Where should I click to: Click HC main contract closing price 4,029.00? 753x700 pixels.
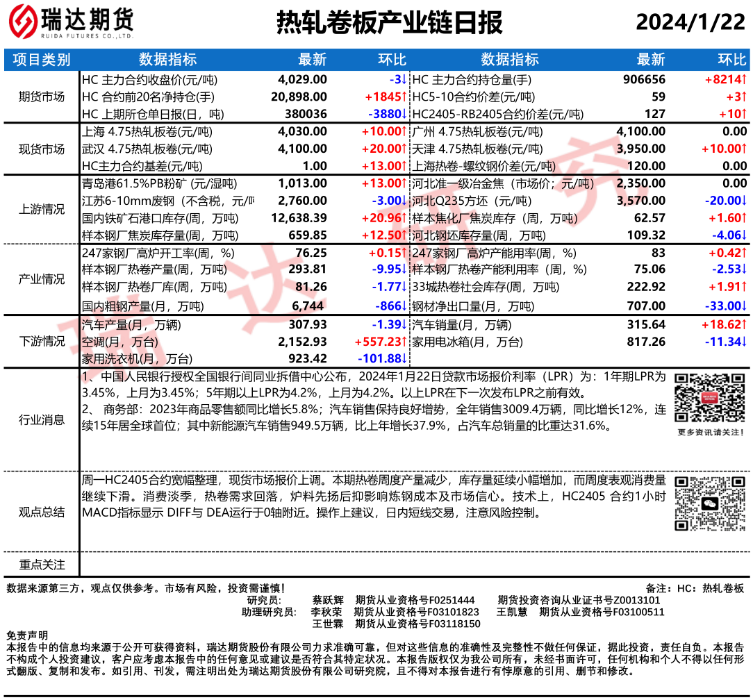[301, 80]
